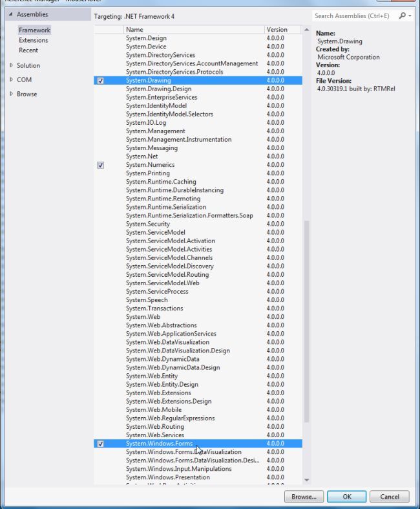Select the System.Web.Entity row
The height and width of the screenshot is (509, 420).
click(x=198, y=376)
